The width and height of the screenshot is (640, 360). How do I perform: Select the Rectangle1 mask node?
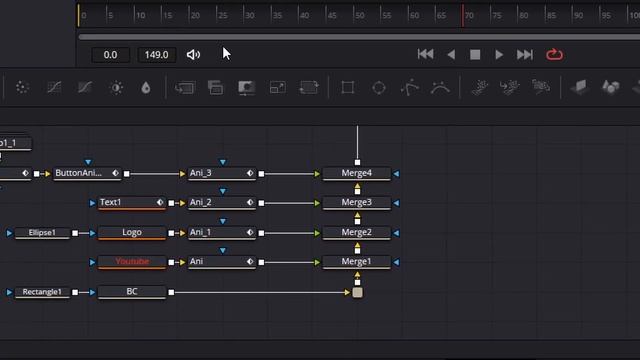pyautogui.click(x=42, y=292)
